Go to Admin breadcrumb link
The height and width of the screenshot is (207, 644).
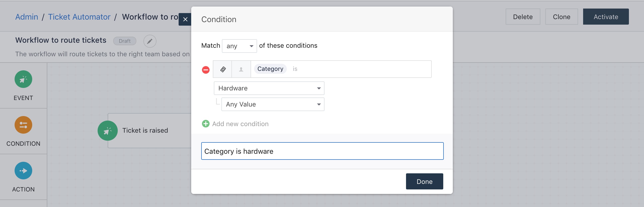pos(27,17)
